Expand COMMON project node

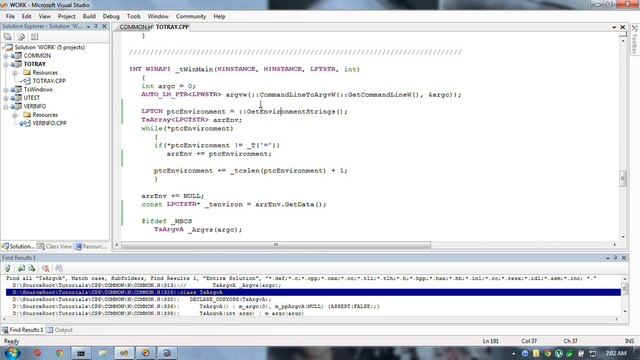point(6,56)
